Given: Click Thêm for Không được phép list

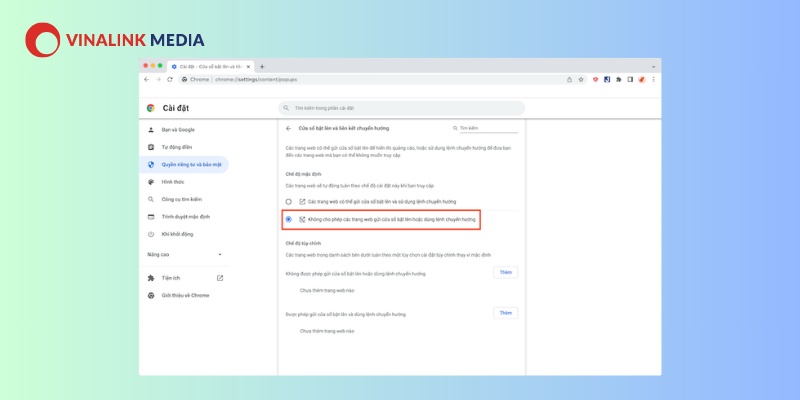Looking at the screenshot, I should (506, 272).
